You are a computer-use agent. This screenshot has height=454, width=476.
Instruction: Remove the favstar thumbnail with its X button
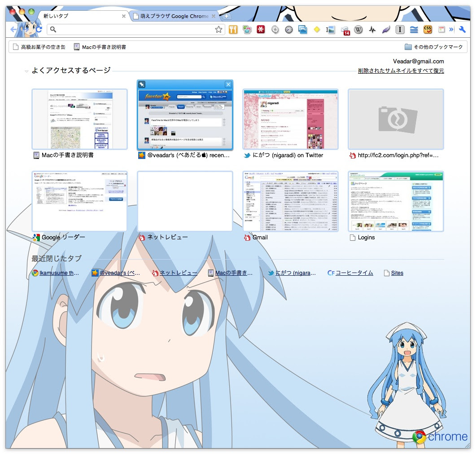pyautogui.click(x=228, y=84)
